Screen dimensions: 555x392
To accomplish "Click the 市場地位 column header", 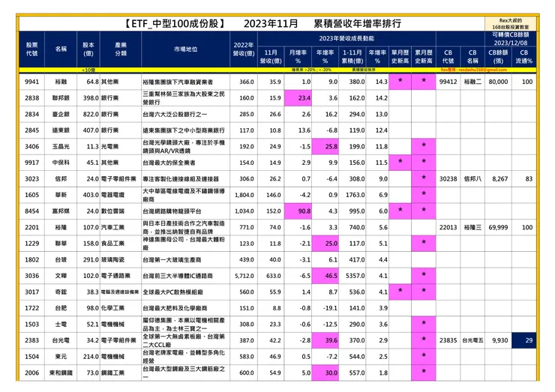I will pyautogui.click(x=185, y=49).
